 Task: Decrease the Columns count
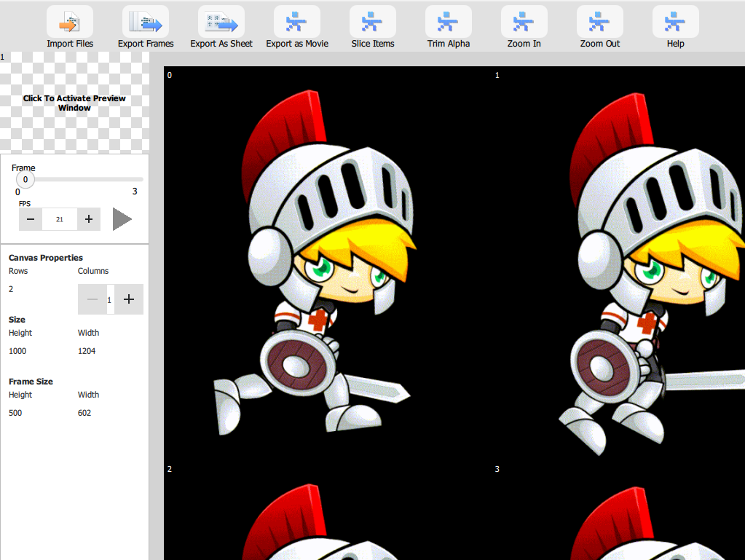click(x=92, y=299)
